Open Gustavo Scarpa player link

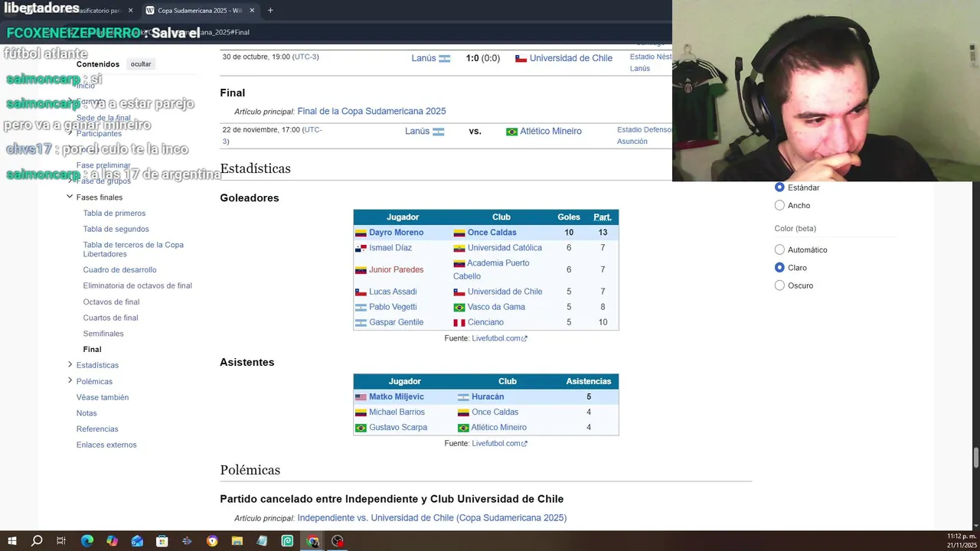398,428
